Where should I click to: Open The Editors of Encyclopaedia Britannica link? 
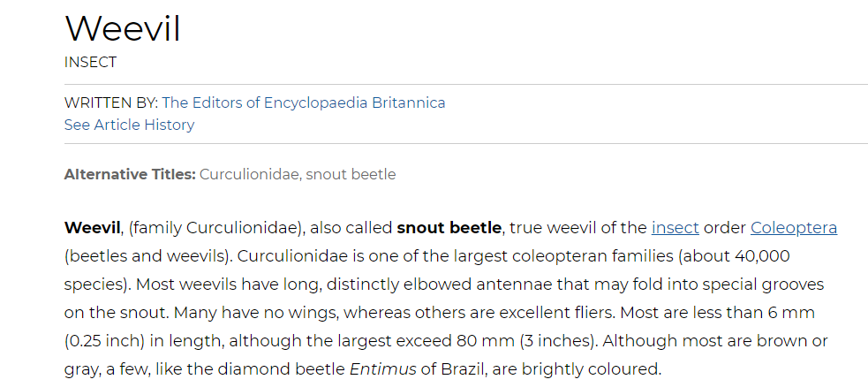point(304,103)
